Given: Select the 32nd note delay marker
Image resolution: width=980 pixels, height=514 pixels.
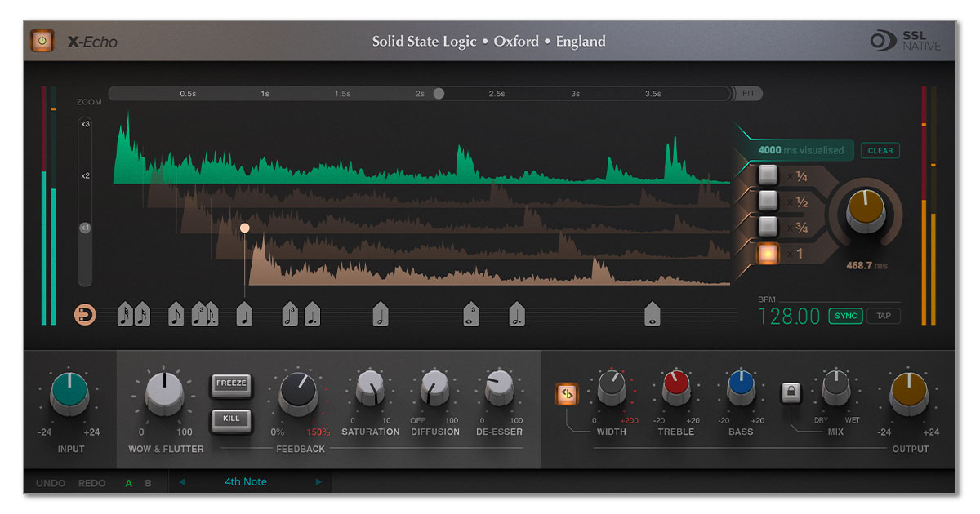Looking at the screenshot, I should coord(125,314).
